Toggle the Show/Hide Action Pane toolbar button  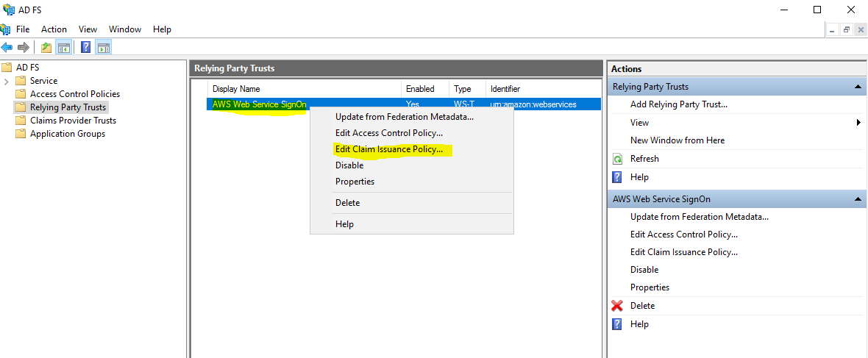(104, 48)
